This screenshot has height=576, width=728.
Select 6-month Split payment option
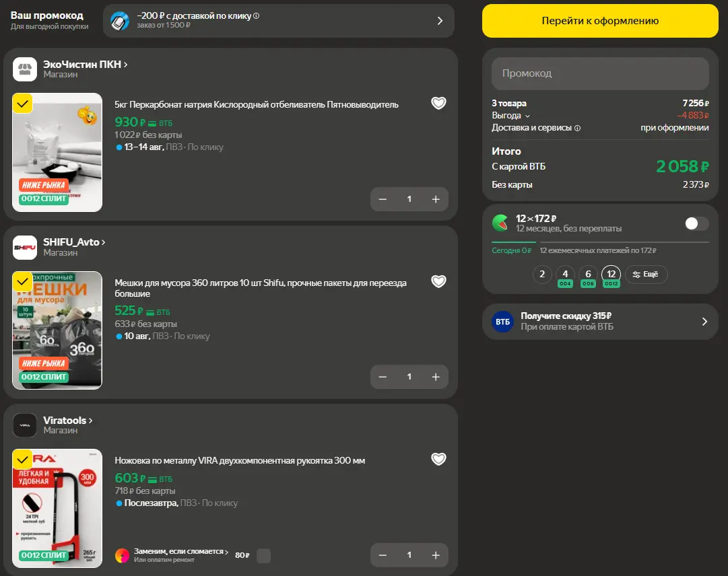coord(588,275)
